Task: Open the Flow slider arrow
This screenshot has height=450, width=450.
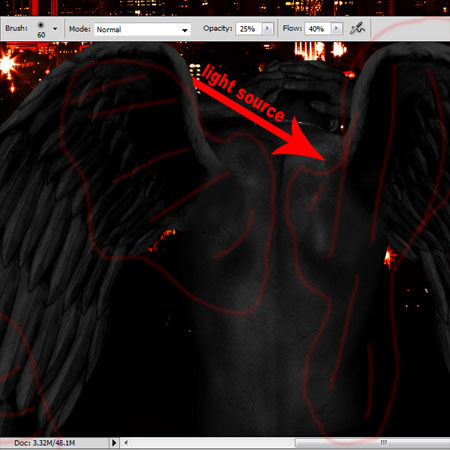Action: click(336, 29)
